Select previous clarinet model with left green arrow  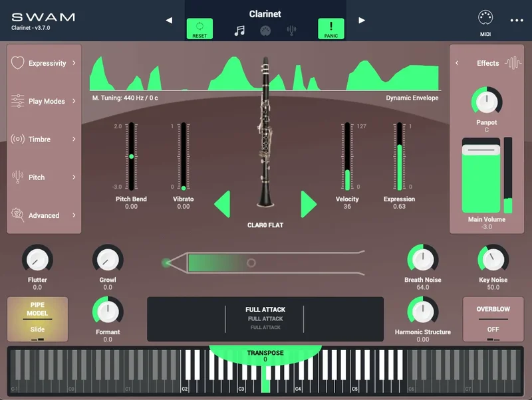coord(223,204)
